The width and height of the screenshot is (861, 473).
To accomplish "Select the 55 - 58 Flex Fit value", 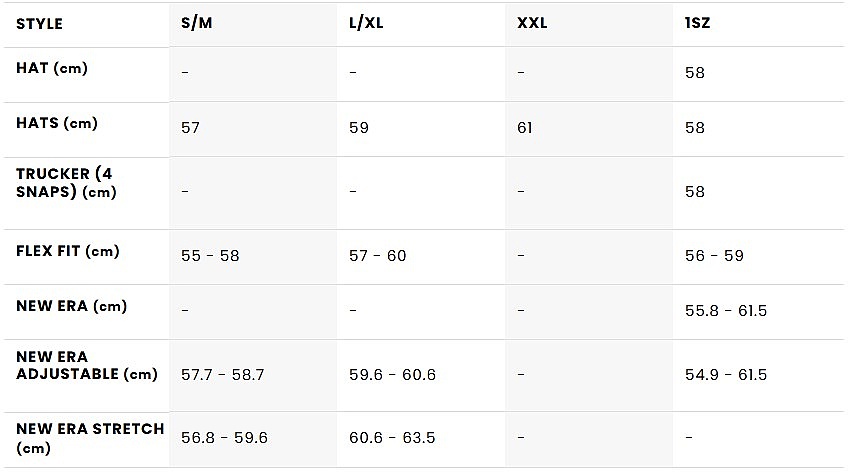I will click(x=210, y=256).
